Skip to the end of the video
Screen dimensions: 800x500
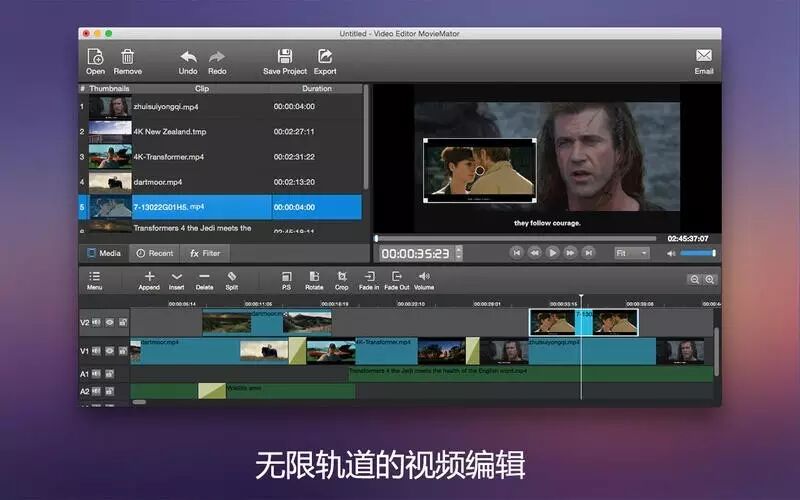(588, 253)
